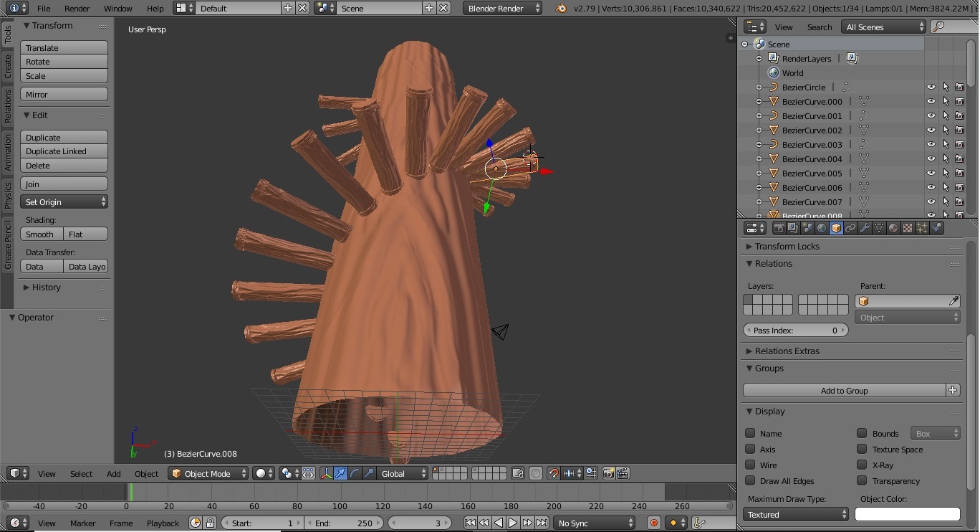Image resolution: width=980 pixels, height=532 pixels.
Task: Click the OpenGL render clapperboard icon
Action: [x=623, y=473]
